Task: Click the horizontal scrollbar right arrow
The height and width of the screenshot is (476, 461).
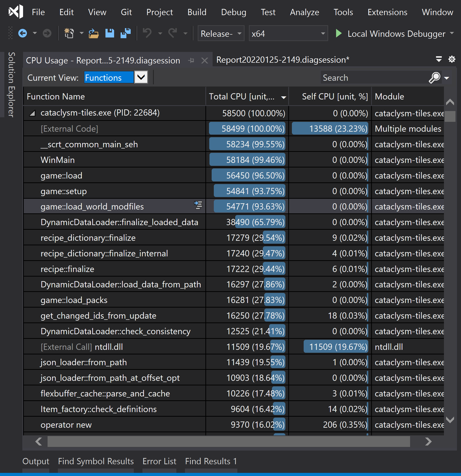Action: coord(429,441)
